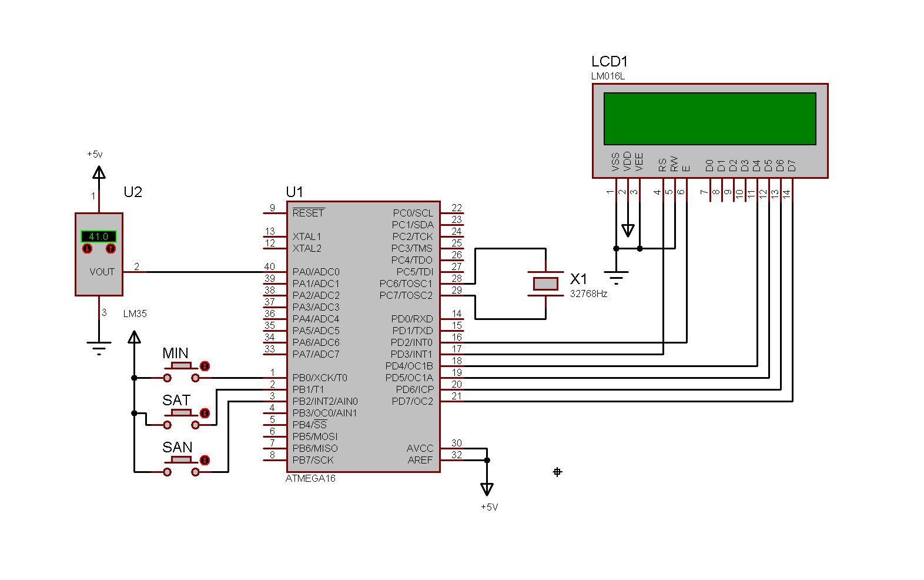The image size is (924, 580).
Task: Click the LCD1 green display screen
Action: [x=709, y=119]
